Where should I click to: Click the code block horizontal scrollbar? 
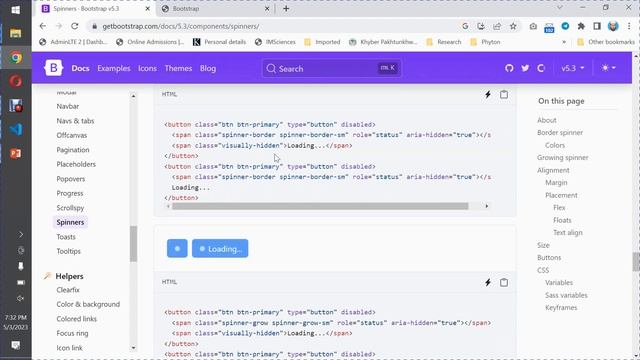(x=320, y=206)
